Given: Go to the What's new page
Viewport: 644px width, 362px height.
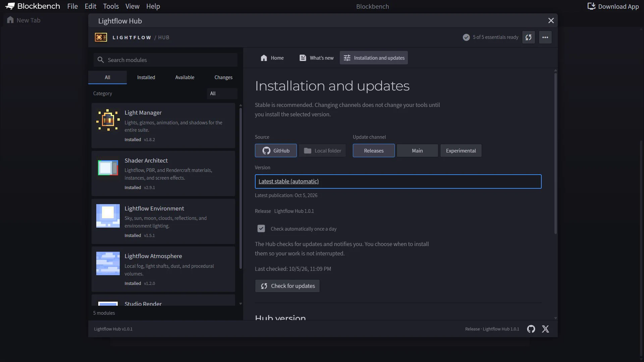Looking at the screenshot, I should pos(316,58).
